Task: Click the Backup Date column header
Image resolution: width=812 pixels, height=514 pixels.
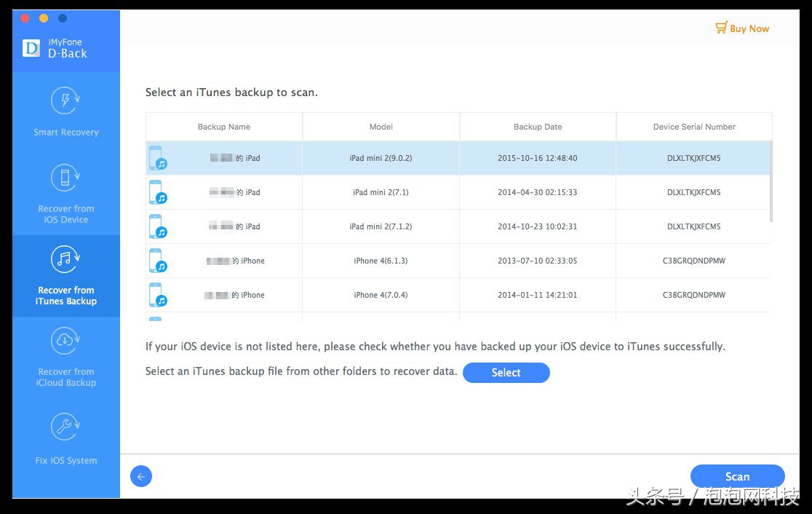Action: tap(538, 127)
